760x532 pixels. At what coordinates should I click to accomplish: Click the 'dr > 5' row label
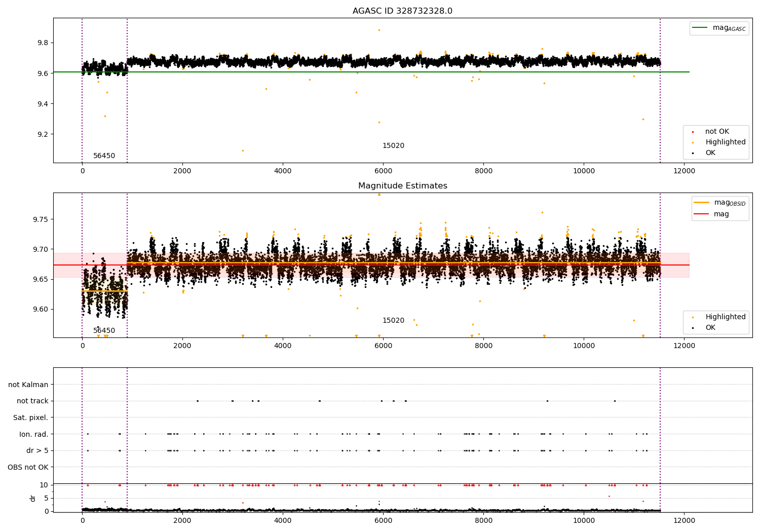click(37, 451)
